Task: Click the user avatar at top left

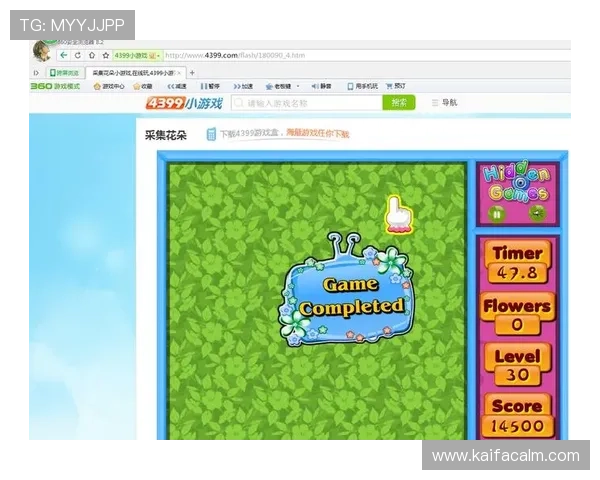Action: pos(42,51)
